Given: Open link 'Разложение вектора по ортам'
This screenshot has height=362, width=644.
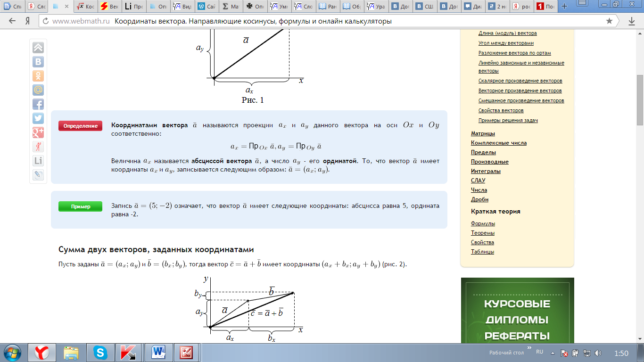Looking at the screenshot, I should tap(514, 53).
